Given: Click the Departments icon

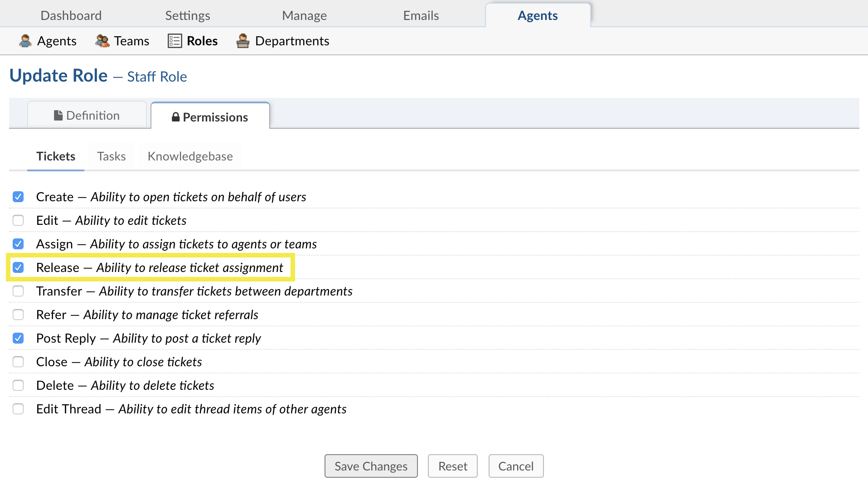Looking at the screenshot, I should (243, 41).
